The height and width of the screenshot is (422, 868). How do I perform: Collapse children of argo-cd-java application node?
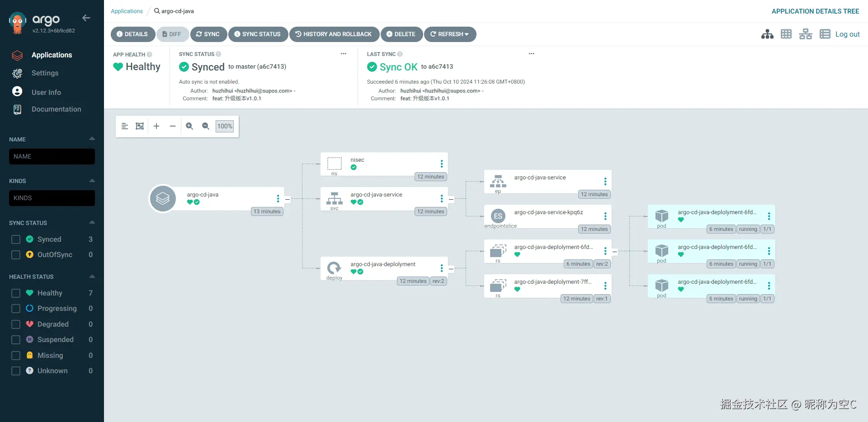tap(288, 199)
